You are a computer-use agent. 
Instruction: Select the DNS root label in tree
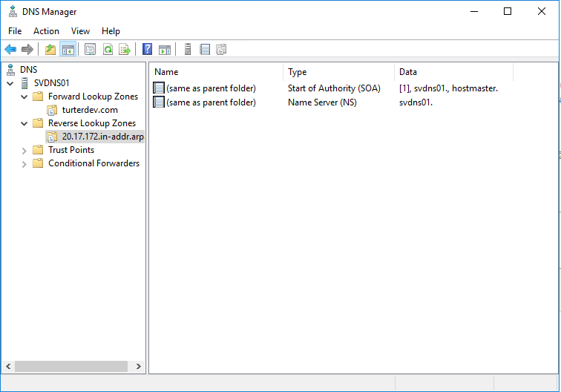[29, 70]
